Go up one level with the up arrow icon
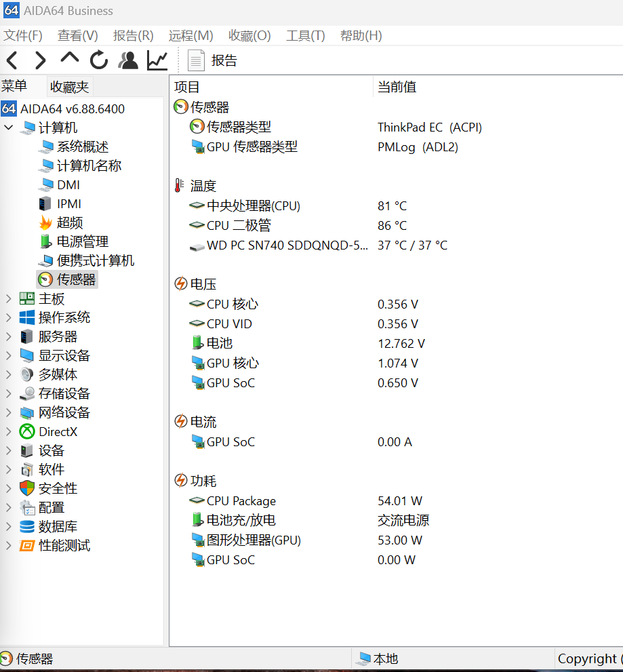Screen dimensions: 623x672 coord(69,58)
